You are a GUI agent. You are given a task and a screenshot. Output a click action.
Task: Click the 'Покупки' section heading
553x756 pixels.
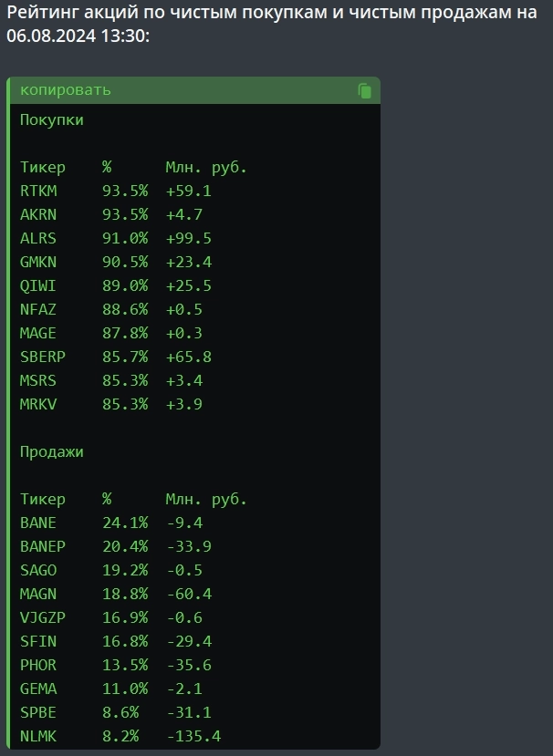tap(52, 120)
